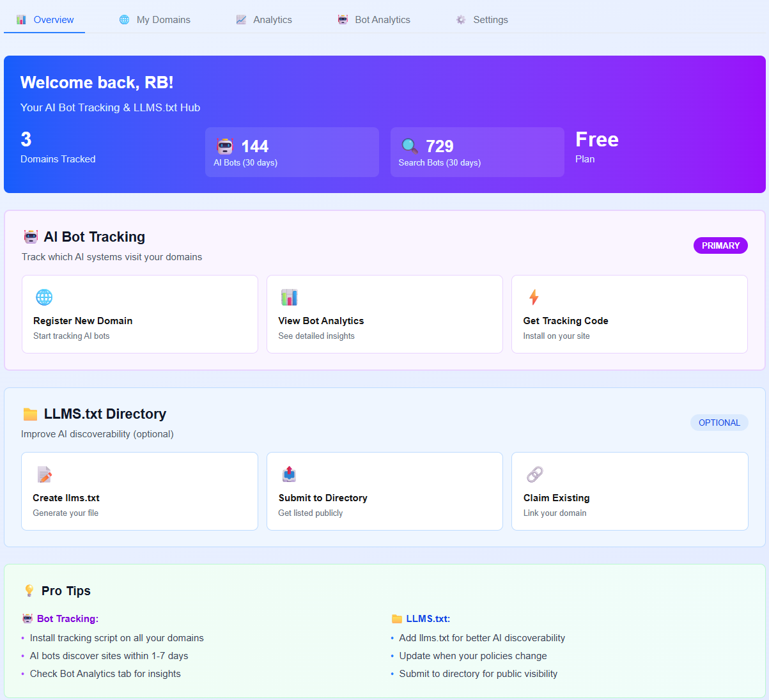Open the Settings tab
The image size is (769, 700).
pos(482,20)
